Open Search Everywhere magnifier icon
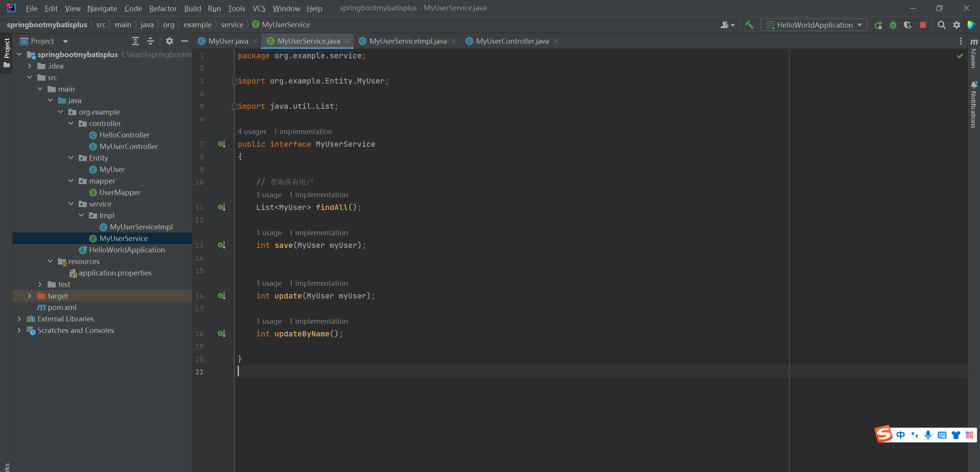 pyautogui.click(x=941, y=25)
